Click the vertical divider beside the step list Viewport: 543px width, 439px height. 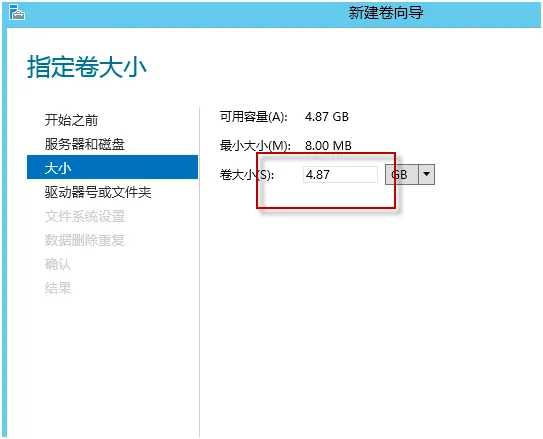200,272
